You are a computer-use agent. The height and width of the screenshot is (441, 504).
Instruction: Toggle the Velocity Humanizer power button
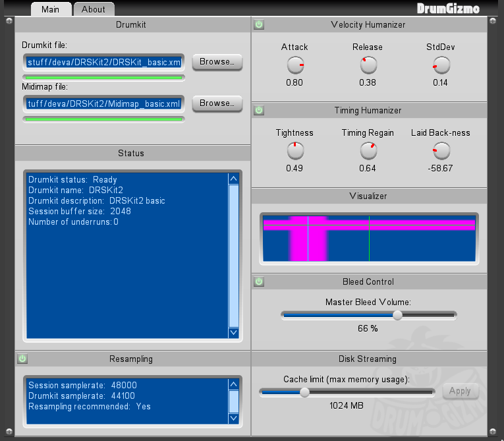pyautogui.click(x=259, y=25)
